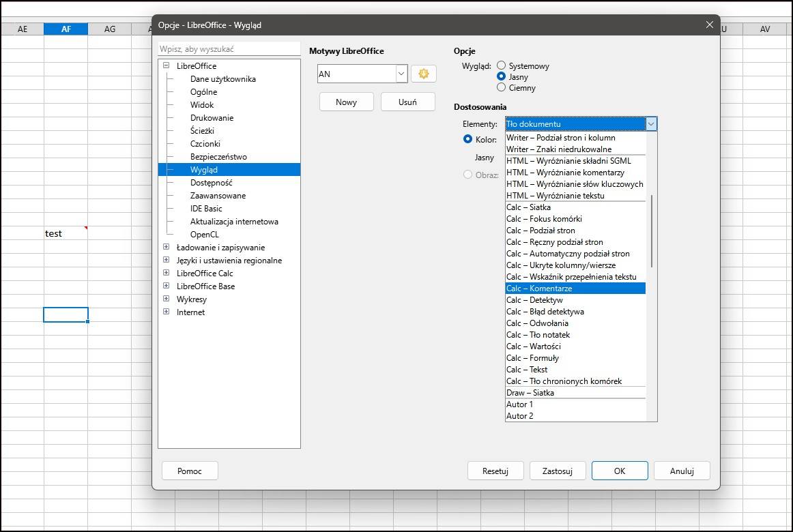Collapse the LibreOffice tree node
793x532 pixels.
(x=166, y=65)
